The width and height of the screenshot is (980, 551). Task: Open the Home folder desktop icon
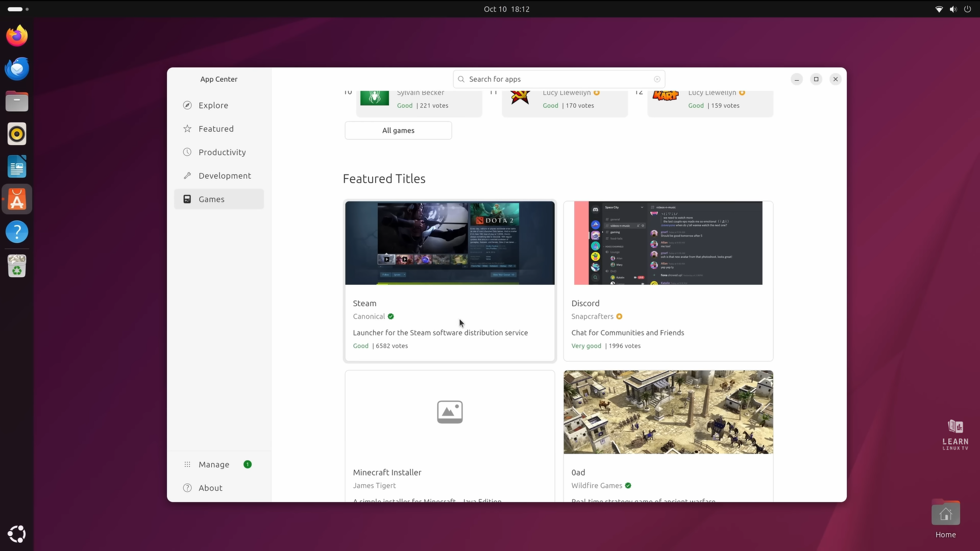click(x=945, y=519)
